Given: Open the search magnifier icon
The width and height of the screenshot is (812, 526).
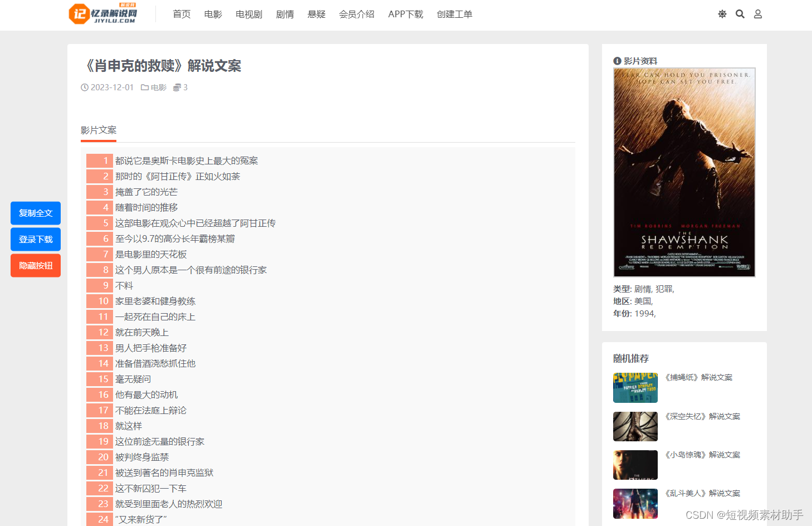Looking at the screenshot, I should coord(740,14).
